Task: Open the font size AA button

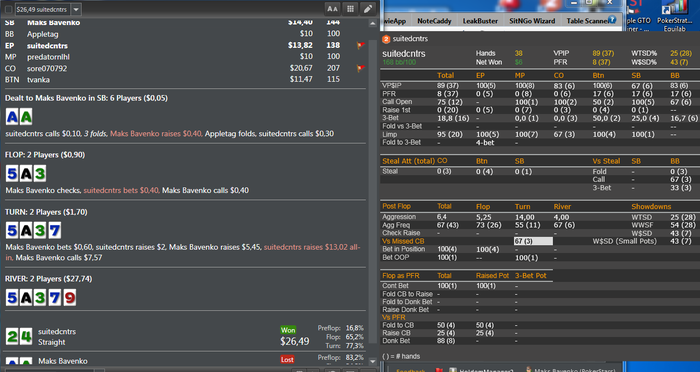Action: [x=332, y=9]
